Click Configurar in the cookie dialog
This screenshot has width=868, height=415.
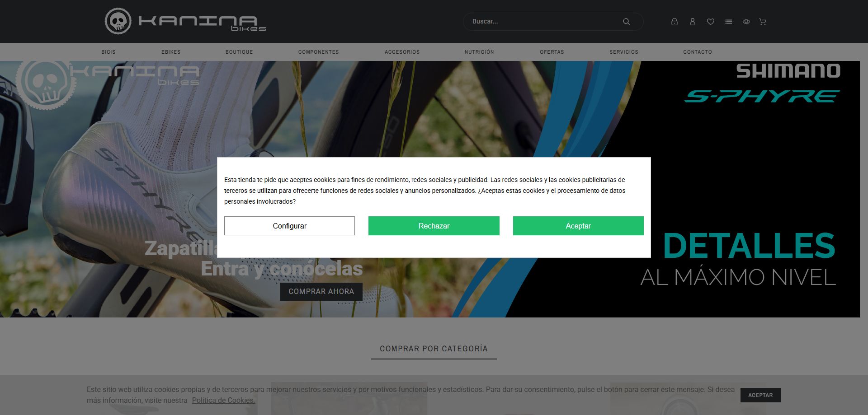pyautogui.click(x=289, y=226)
